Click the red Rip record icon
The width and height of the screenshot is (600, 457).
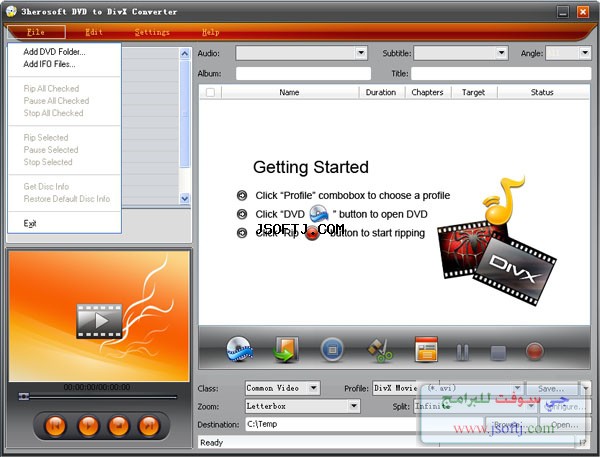point(534,351)
